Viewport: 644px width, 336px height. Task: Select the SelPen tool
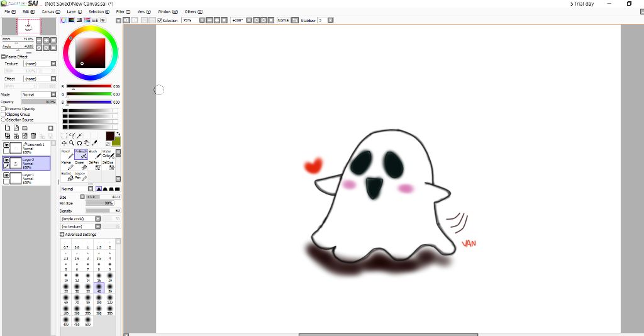tap(94, 165)
